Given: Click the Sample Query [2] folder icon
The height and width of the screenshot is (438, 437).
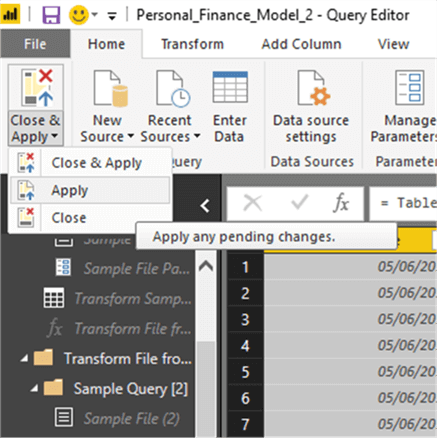Looking at the screenshot, I should (53, 387).
